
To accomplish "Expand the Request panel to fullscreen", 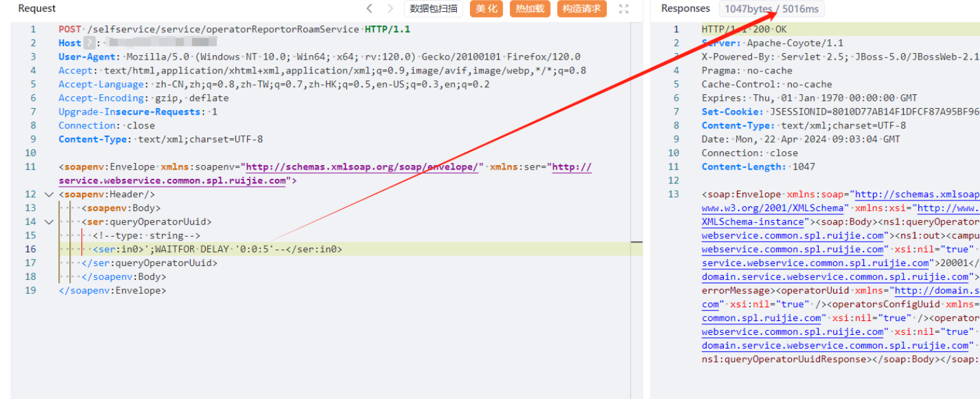I will [624, 9].
